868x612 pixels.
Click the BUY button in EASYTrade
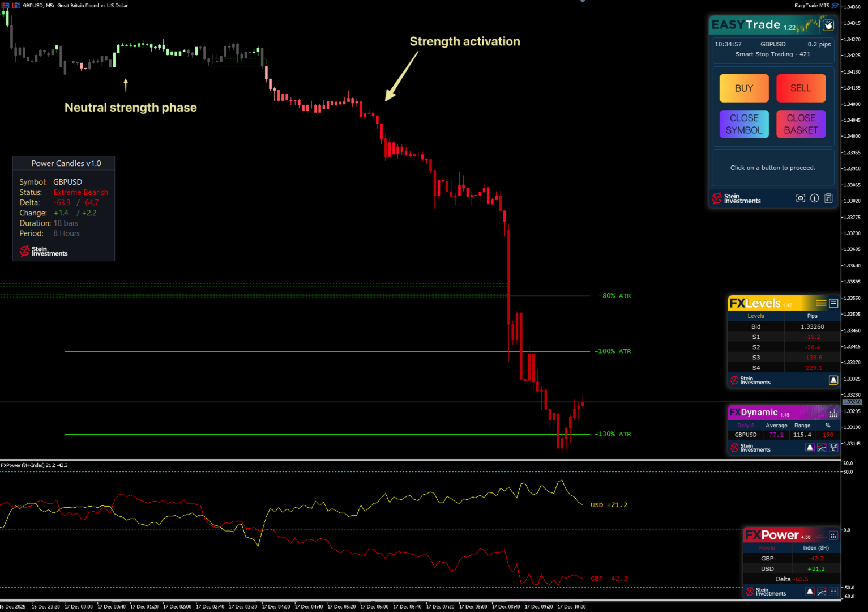(x=743, y=88)
